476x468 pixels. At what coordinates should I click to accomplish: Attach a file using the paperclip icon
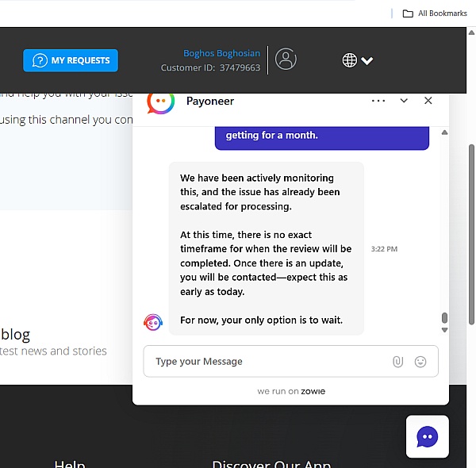click(397, 362)
